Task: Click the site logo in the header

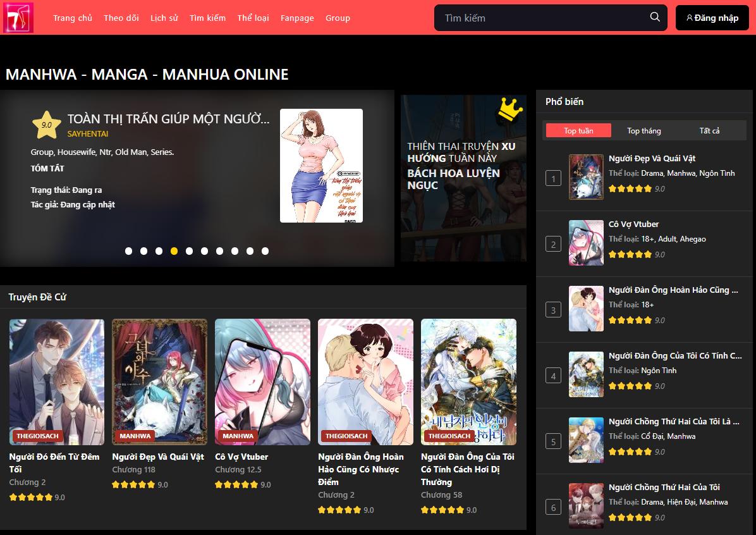Action: [18, 18]
